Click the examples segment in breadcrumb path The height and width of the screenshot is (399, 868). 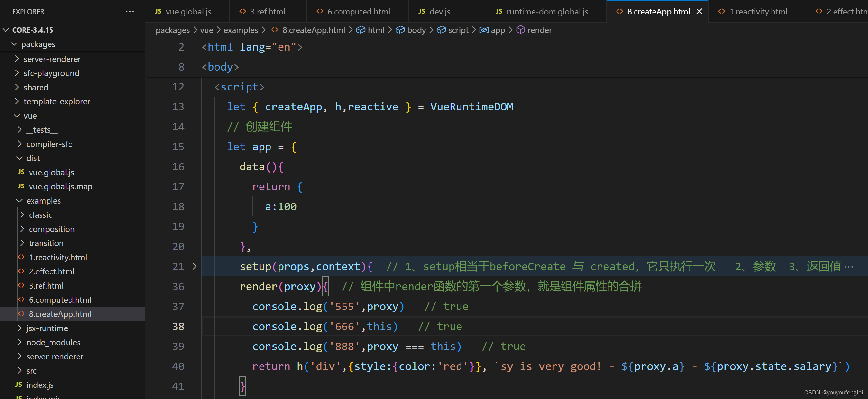[x=241, y=30]
